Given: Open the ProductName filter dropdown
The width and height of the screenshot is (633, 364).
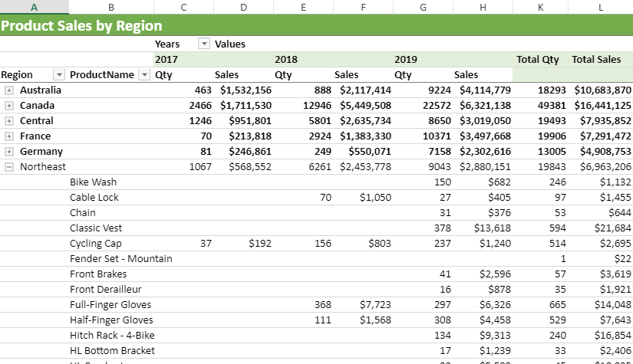Looking at the screenshot, I should coord(144,74).
